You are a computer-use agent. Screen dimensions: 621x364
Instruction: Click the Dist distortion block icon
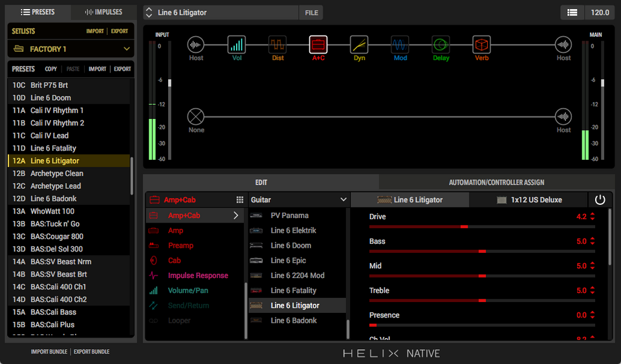[x=278, y=45]
